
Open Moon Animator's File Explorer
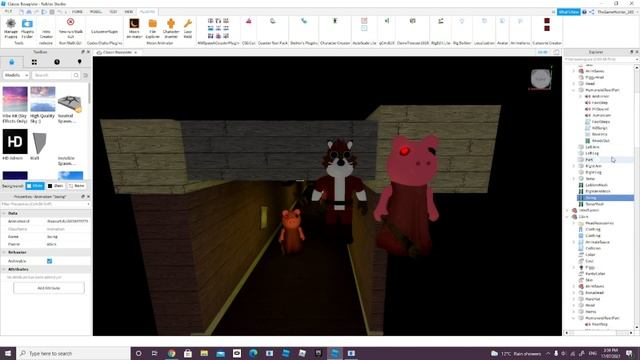(x=152, y=28)
